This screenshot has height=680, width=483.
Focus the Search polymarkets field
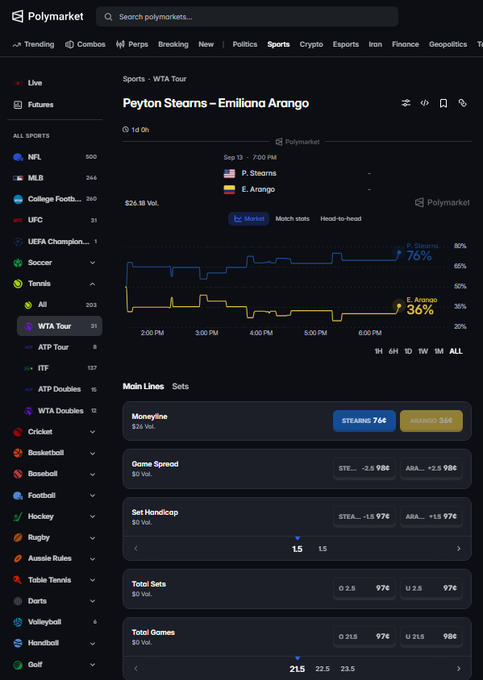pos(247,17)
